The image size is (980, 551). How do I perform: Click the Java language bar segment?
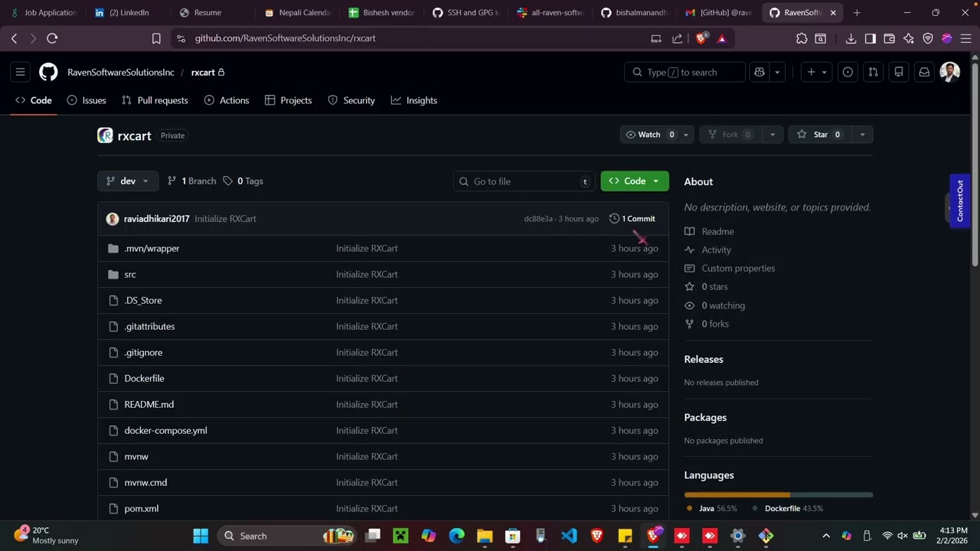coord(737,495)
